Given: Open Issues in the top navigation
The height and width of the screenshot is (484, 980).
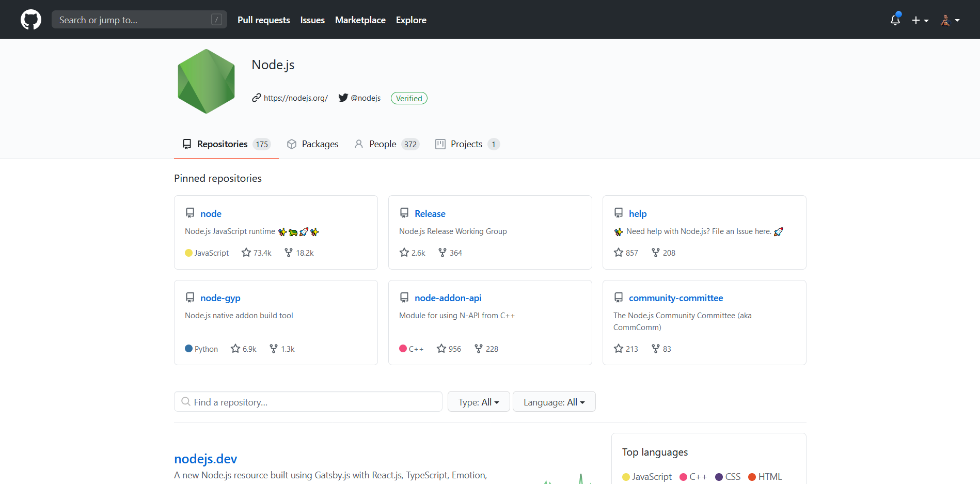Looking at the screenshot, I should (x=312, y=20).
